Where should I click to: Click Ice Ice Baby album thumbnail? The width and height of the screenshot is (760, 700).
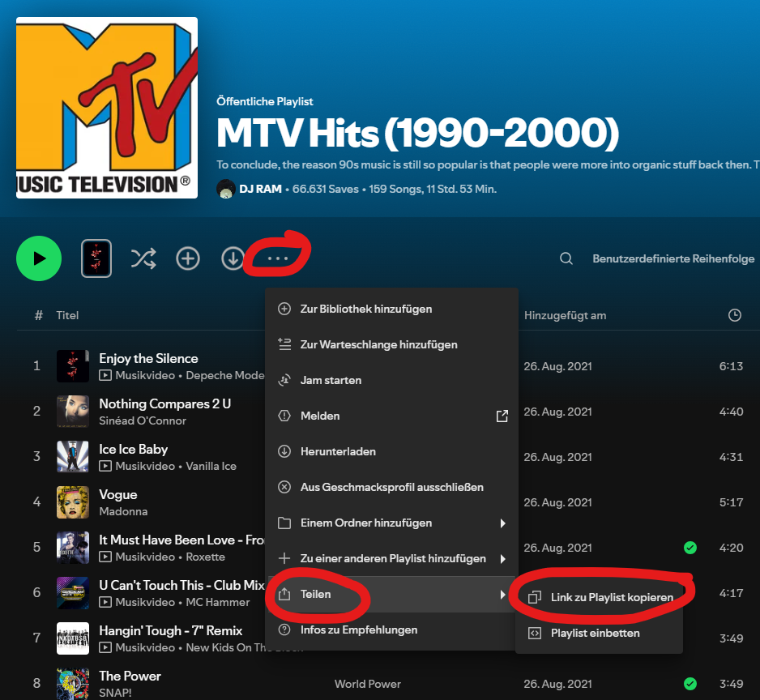pyautogui.click(x=73, y=457)
